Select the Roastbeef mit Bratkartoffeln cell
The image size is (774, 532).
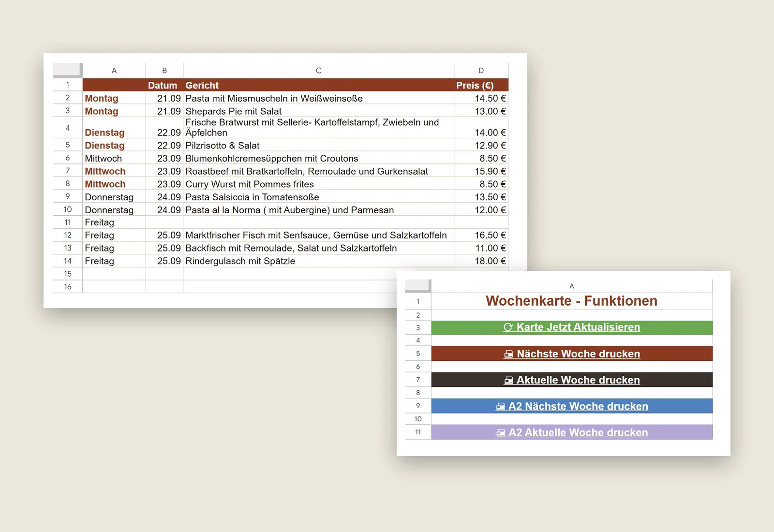[318, 171]
